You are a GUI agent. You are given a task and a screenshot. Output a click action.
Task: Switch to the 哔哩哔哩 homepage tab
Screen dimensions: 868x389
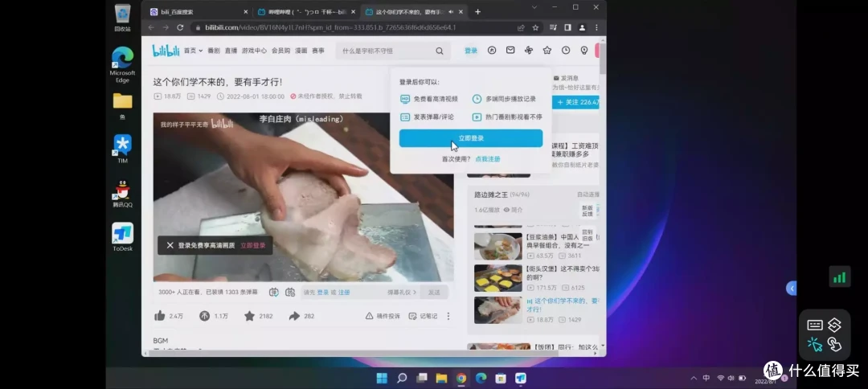[x=306, y=11]
